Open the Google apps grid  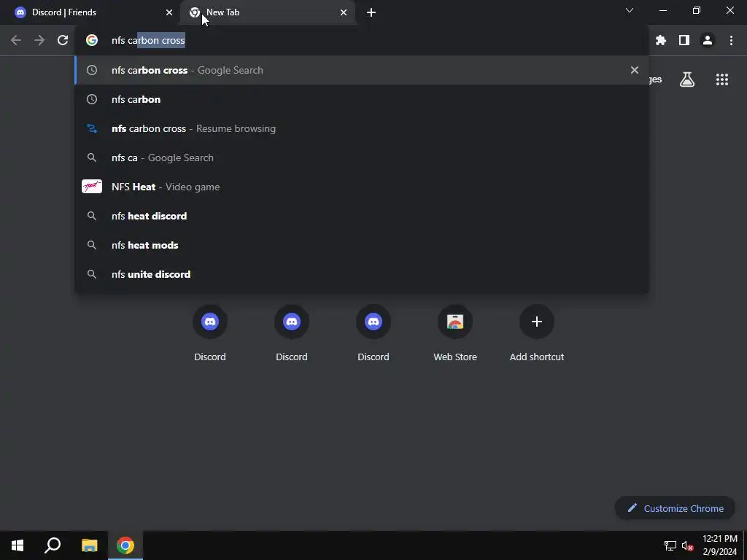[x=722, y=79]
